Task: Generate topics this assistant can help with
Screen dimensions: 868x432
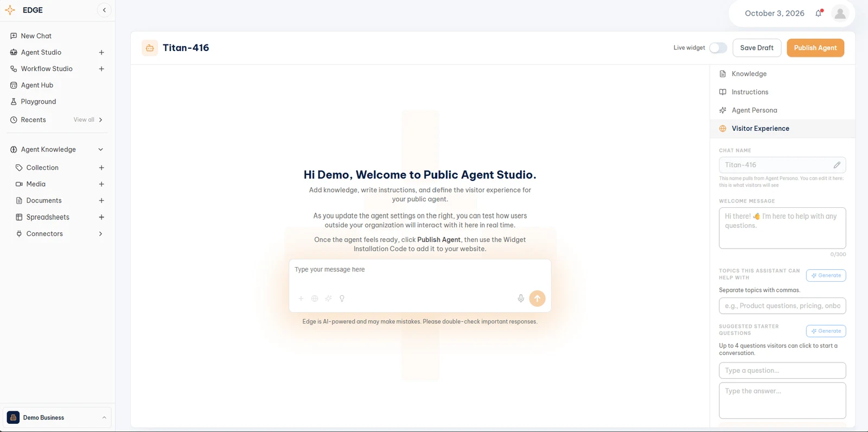Action: (x=826, y=276)
